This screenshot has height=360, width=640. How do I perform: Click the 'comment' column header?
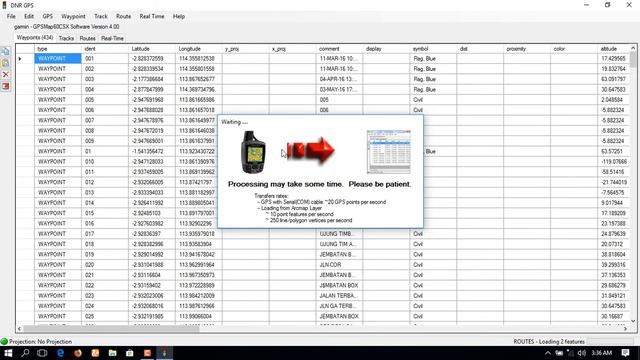click(339, 49)
